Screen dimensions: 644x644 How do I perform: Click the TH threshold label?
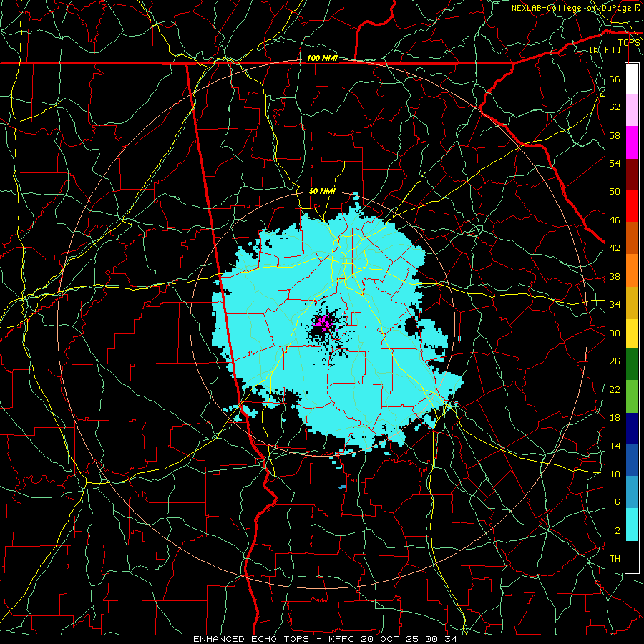615,559
